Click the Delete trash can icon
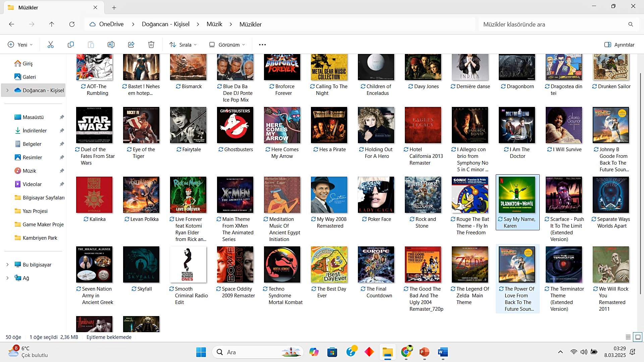 pyautogui.click(x=151, y=45)
